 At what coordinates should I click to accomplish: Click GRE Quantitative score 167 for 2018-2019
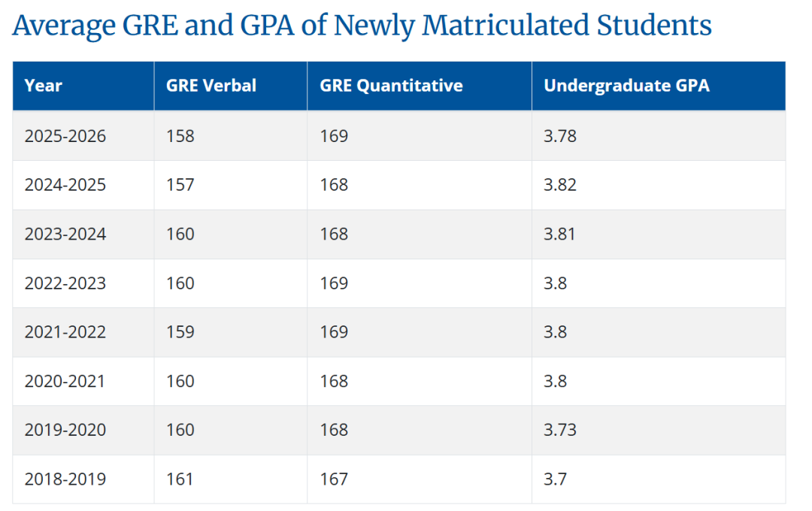pos(334,479)
